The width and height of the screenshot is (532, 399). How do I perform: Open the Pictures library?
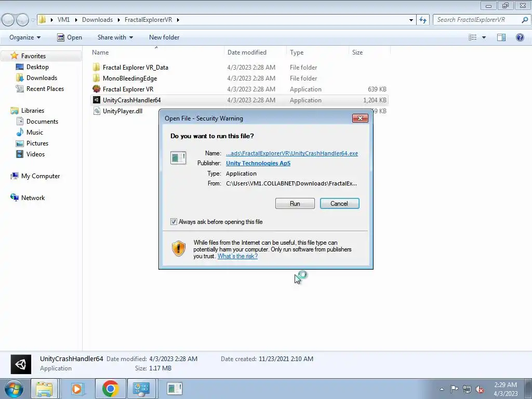[x=37, y=143]
